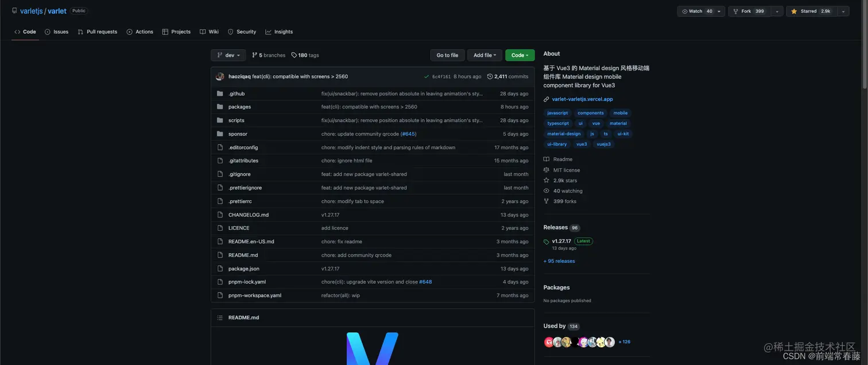Click the fork icon next to 399 forks

[547, 201]
